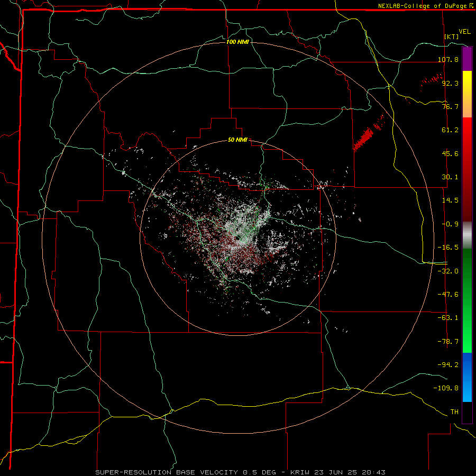Click the 45.6 legend value
Viewport: 476px width, 476px height.
[x=450, y=153]
